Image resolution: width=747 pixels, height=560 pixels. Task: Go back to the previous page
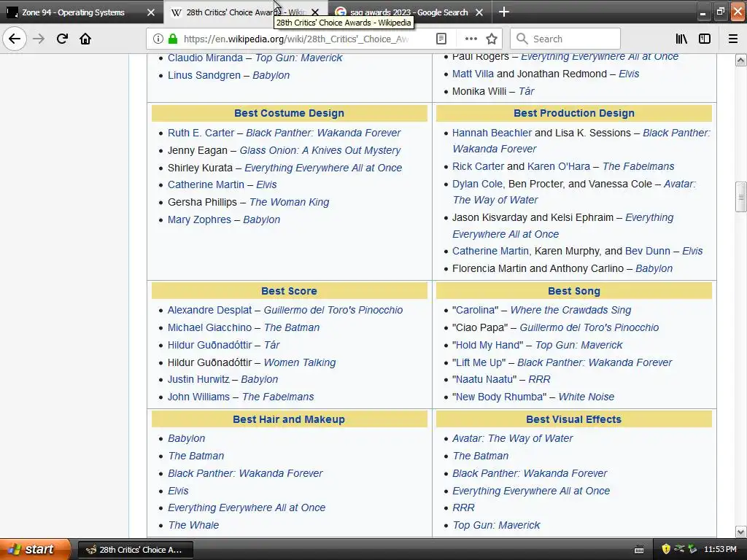(x=15, y=39)
